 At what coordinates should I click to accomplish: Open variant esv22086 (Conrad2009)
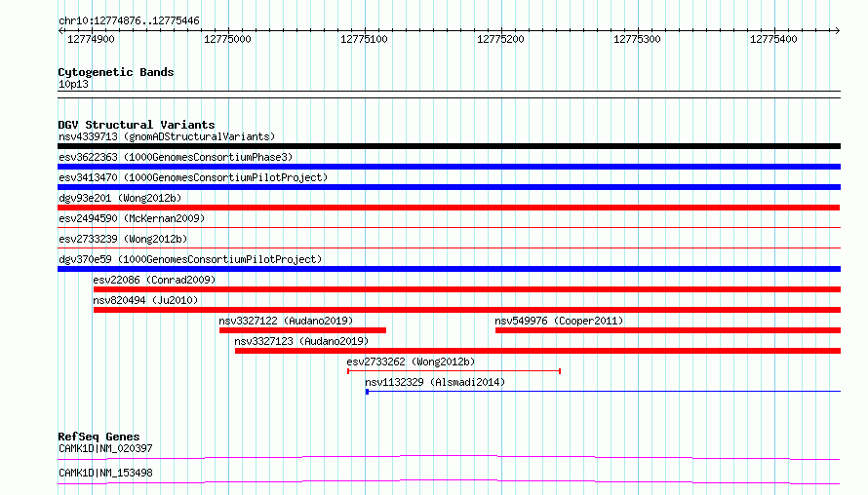tap(154, 280)
